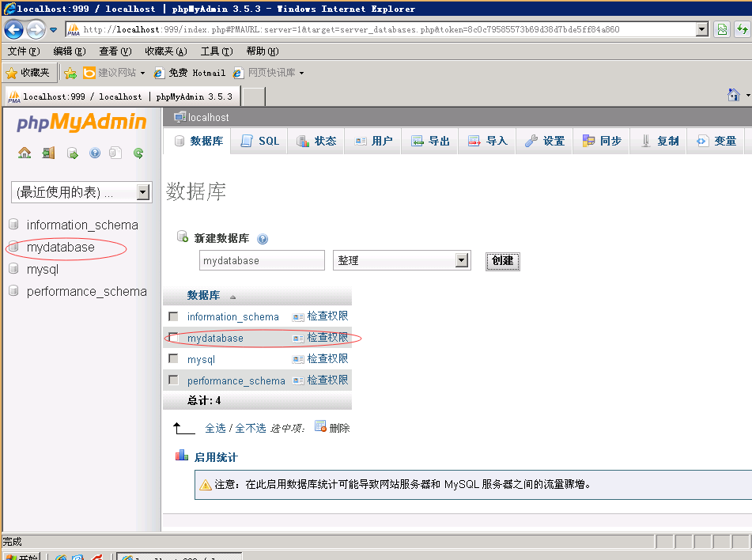Viewport: 752px width, 560px height.
Task: Open the SQL documentation page icon in sidebar
Action: coord(115,153)
